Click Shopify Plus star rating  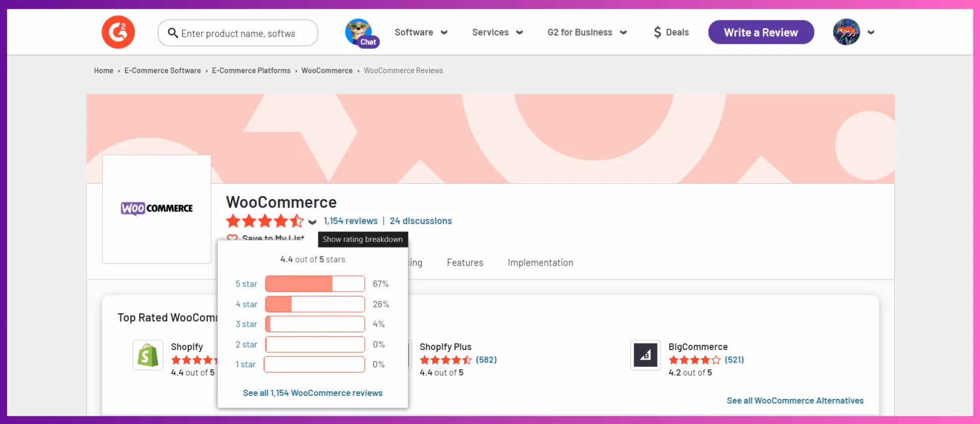click(x=446, y=360)
